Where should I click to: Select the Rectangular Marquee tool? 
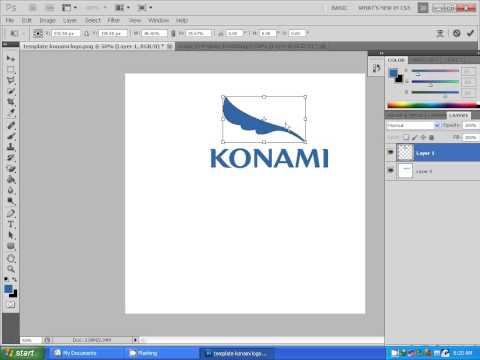(x=11, y=70)
